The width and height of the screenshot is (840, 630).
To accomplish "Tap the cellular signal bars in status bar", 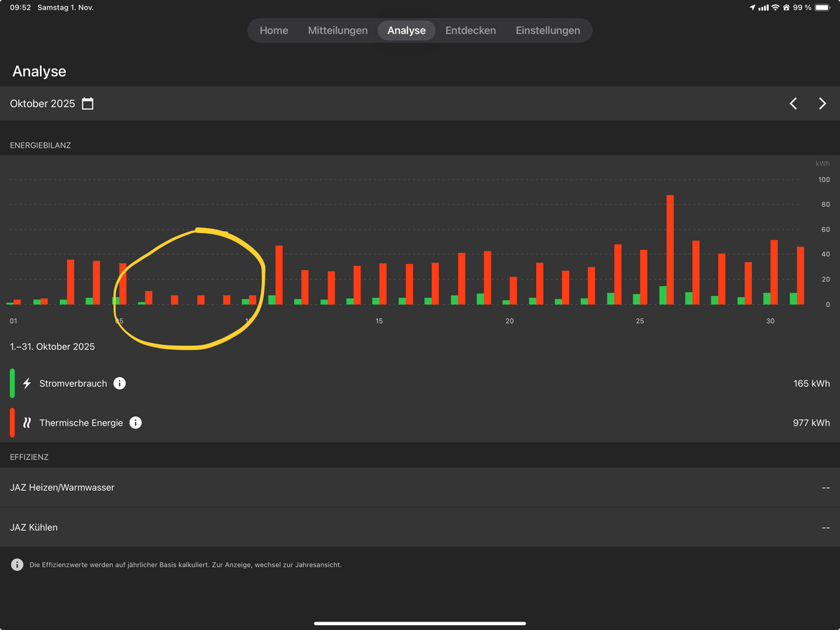I will pyautogui.click(x=763, y=7).
